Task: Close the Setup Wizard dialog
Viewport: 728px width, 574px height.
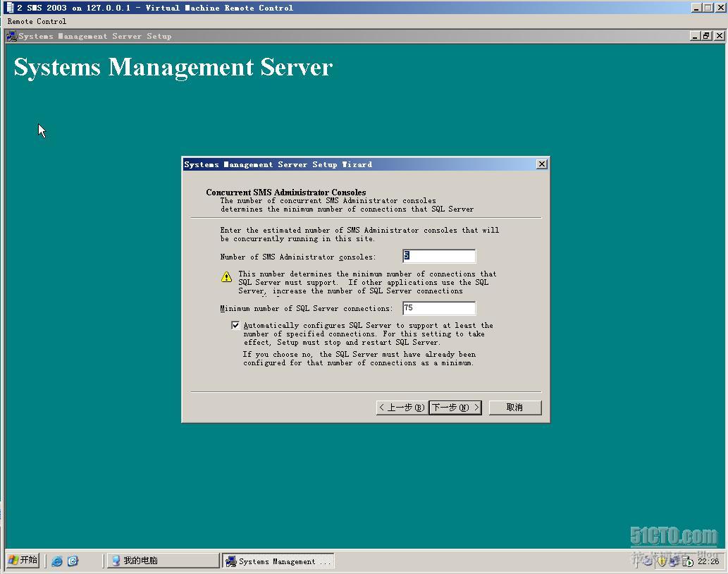Action: 541,164
